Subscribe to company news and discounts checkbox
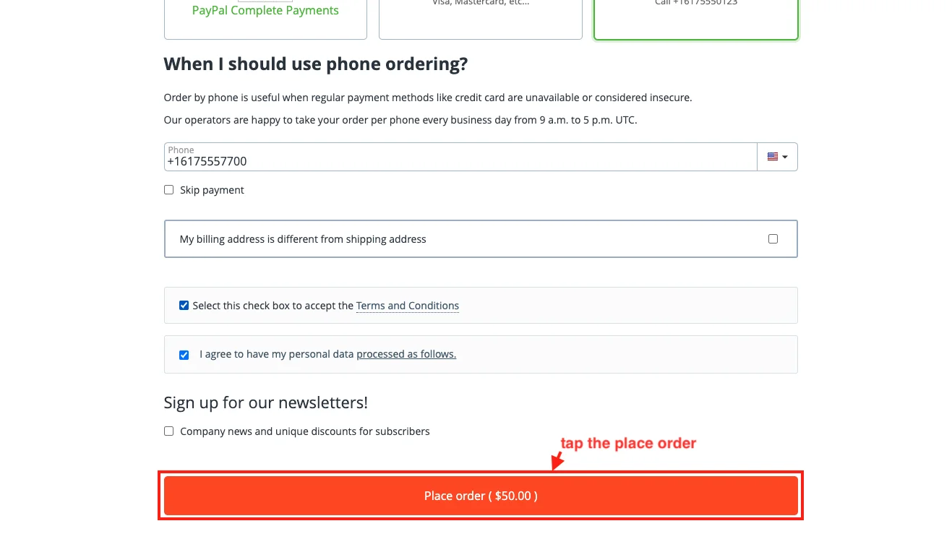This screenshot has height=560, width=952. coord(169,431)
